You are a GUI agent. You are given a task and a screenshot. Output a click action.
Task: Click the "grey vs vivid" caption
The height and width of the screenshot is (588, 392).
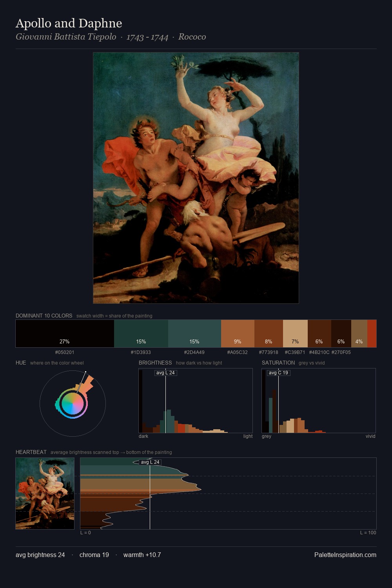pos(312,363)
